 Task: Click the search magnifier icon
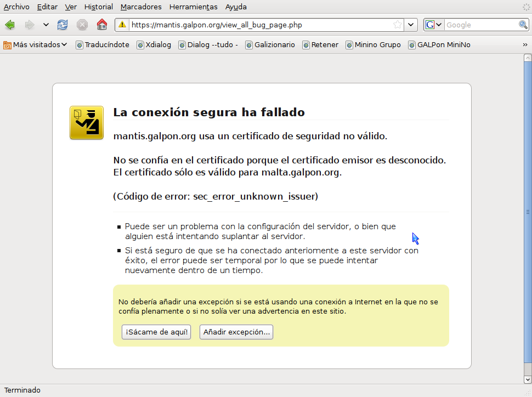point(523,25)
